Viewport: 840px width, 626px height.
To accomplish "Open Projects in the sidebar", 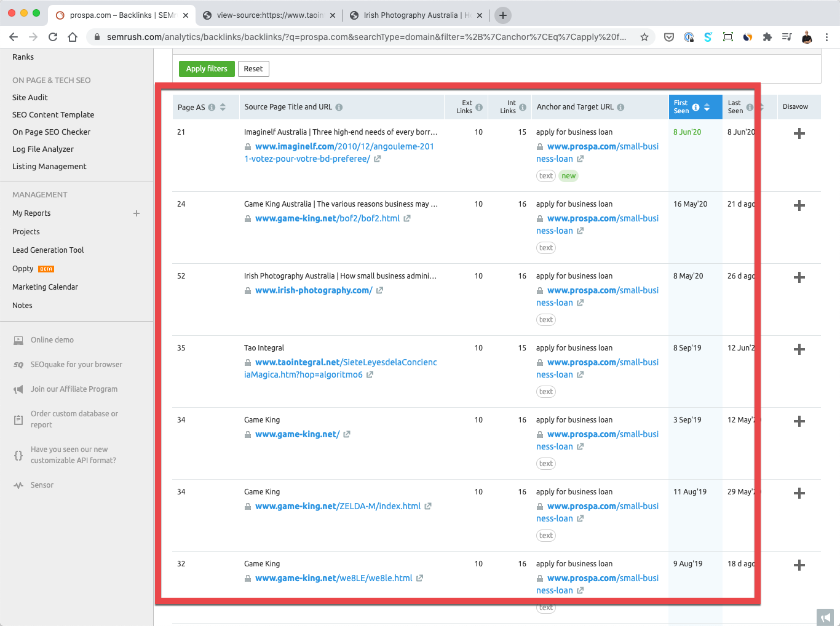I will tap(26, 232).
